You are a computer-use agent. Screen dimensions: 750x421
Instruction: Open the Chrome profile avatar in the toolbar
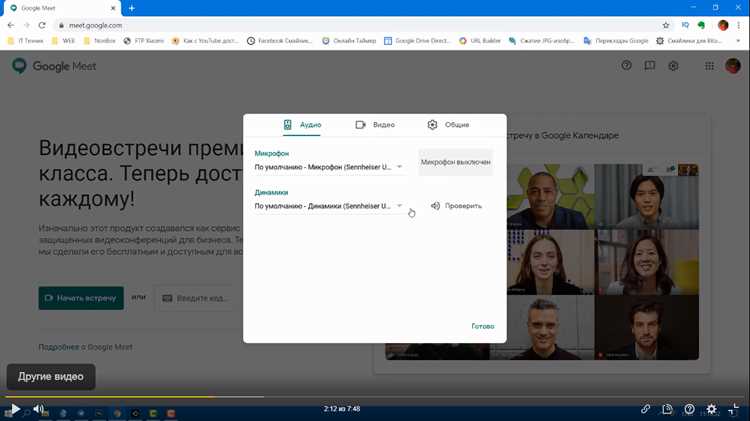click(x=723, y=25)
